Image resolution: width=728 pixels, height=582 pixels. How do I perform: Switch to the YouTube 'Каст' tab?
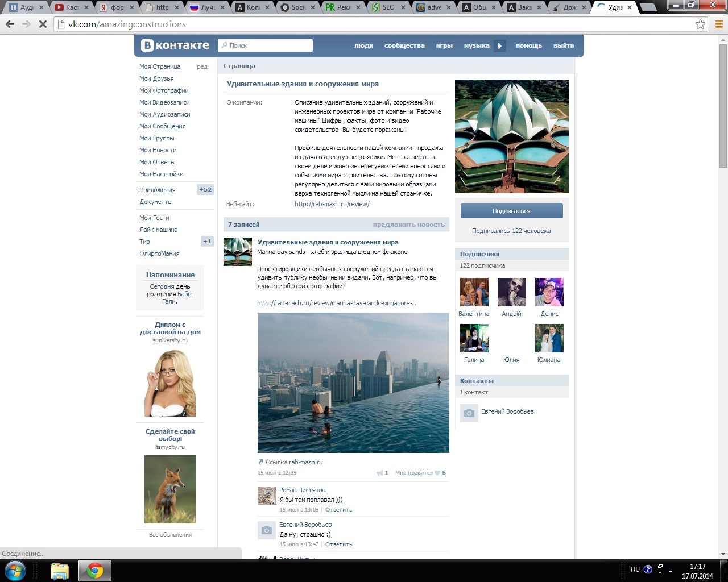(73, 7)
